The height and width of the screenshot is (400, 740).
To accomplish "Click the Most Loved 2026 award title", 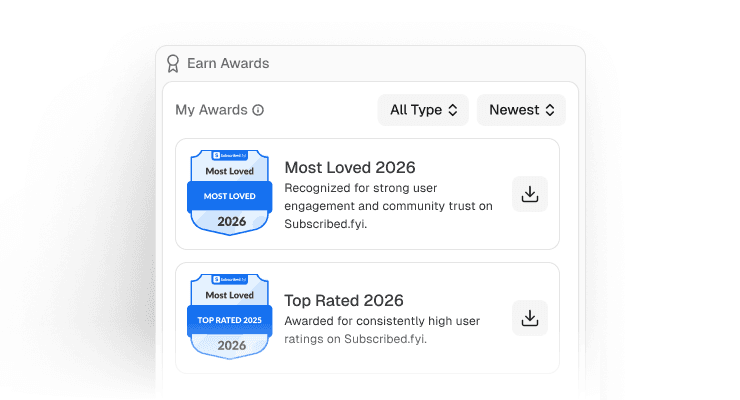I will point(350,167).
